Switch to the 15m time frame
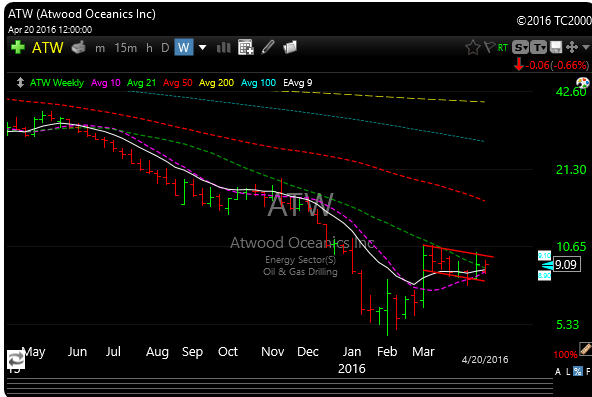This screenshot has width=592, height=397. pyautogui.click(x=125, y=48)
